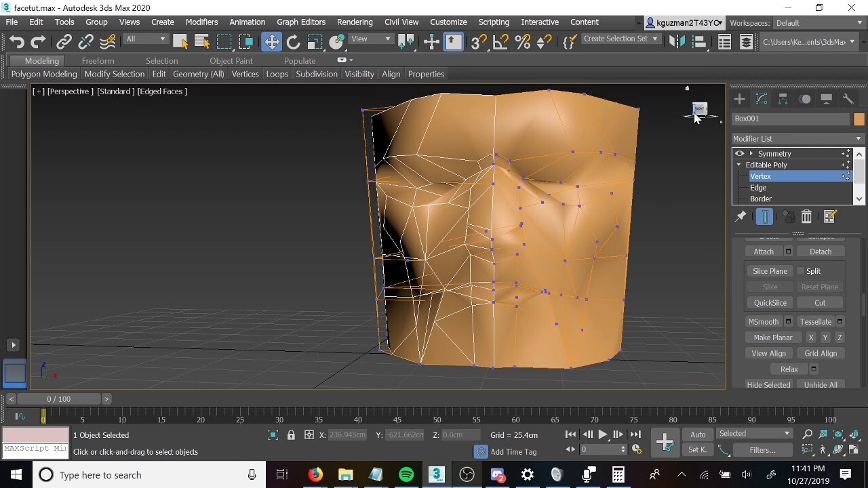This screenshot has width=868, height=488.
Task: Toggle the selection lock padlock icon
Action: 291,435
